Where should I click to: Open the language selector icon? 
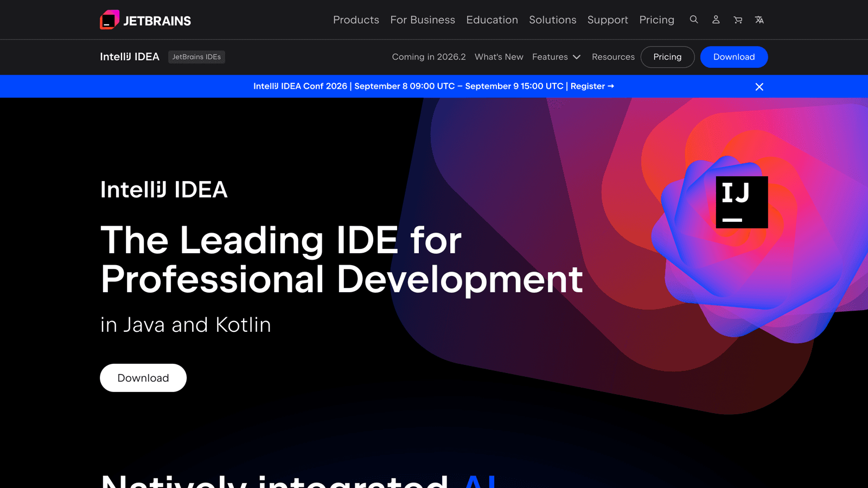pos(759,20)
